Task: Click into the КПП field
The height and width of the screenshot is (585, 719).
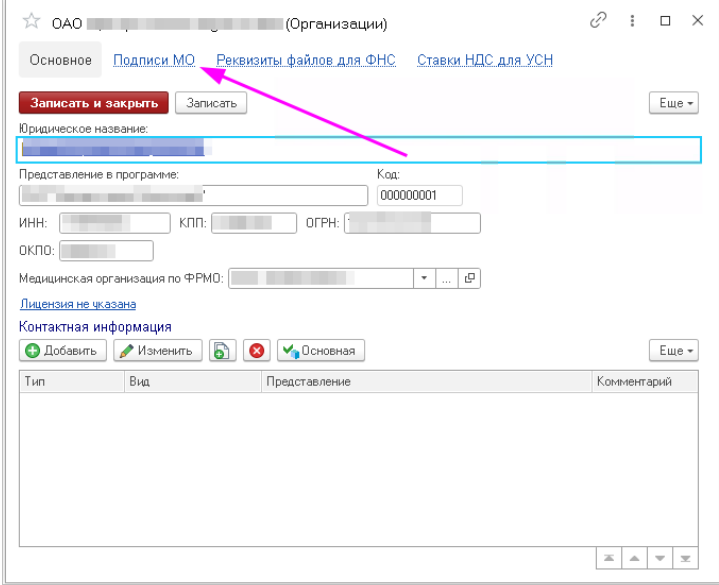Action: pos(254,223)
